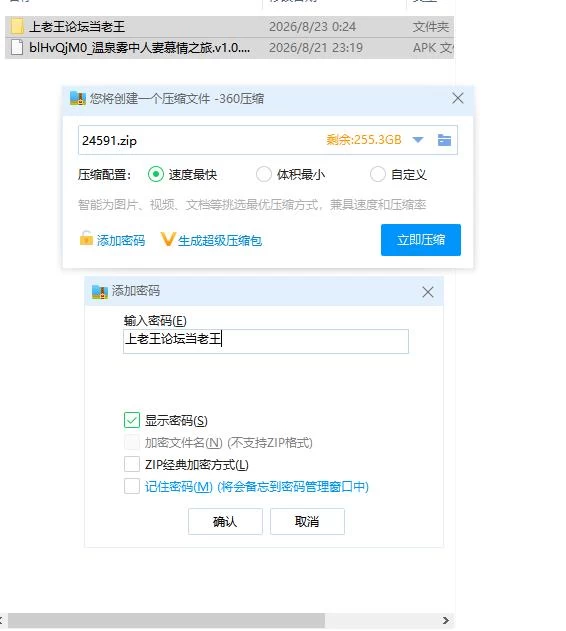
Task: Untick the 显示密码(S) checkbox
Action: [x=132, y=420]
